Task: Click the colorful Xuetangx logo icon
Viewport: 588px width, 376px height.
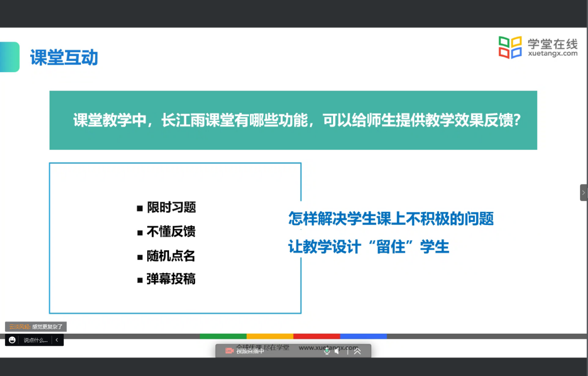Action: 510,47
